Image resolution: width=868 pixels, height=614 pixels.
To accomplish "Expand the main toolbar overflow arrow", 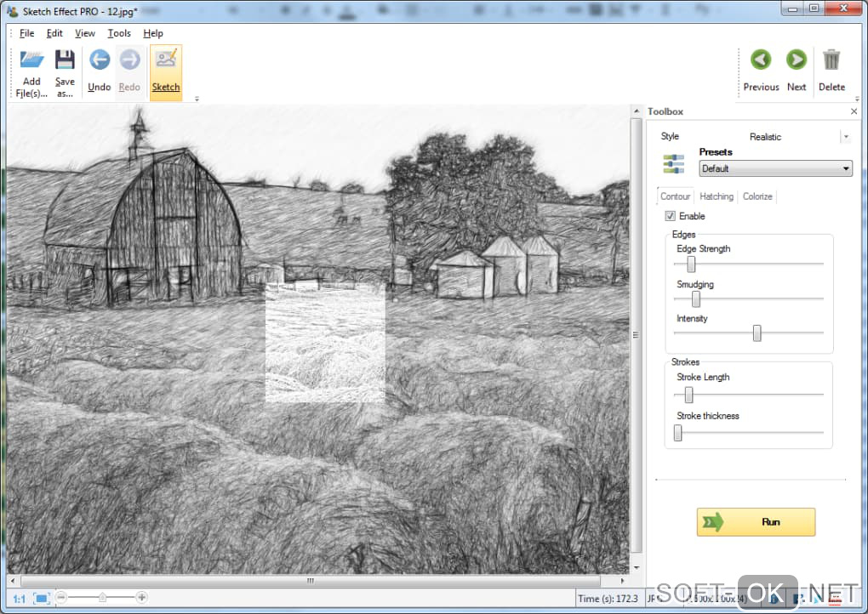I will coord(197,99).
